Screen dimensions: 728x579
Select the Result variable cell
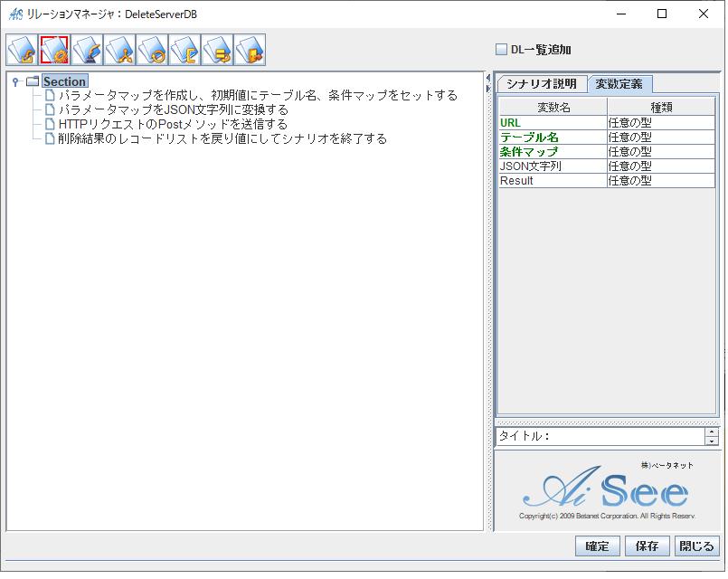pyautogui.click(x=553, y=180)
